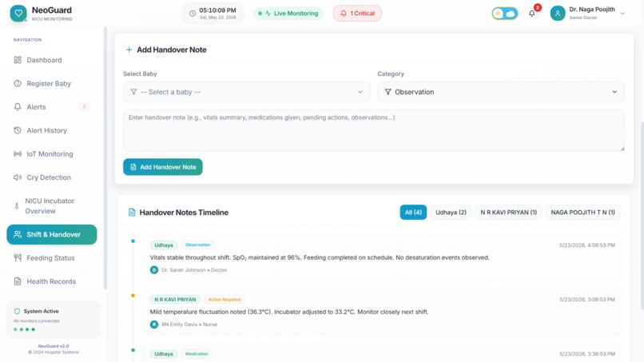Filter the timeline by N R KAVI PRIYAN (1)
The image size is (644, 362).
pyautogui.click(x=508, y=213)
